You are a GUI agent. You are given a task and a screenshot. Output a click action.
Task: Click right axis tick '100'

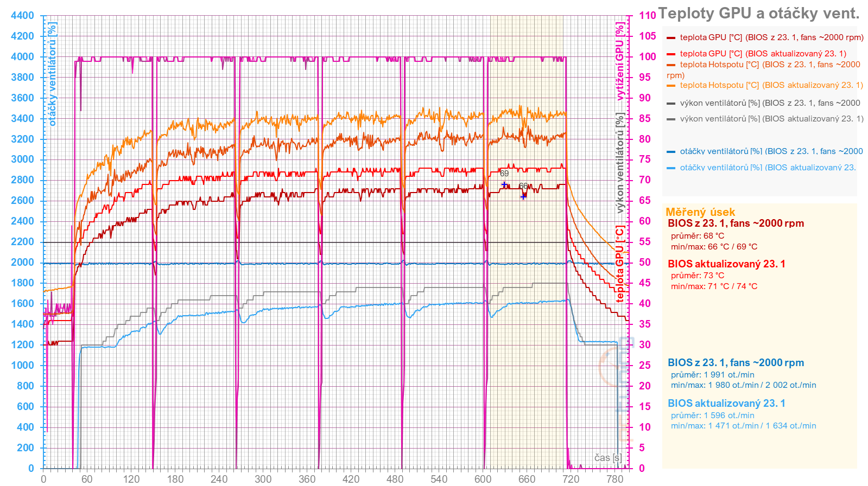(647, 57)
